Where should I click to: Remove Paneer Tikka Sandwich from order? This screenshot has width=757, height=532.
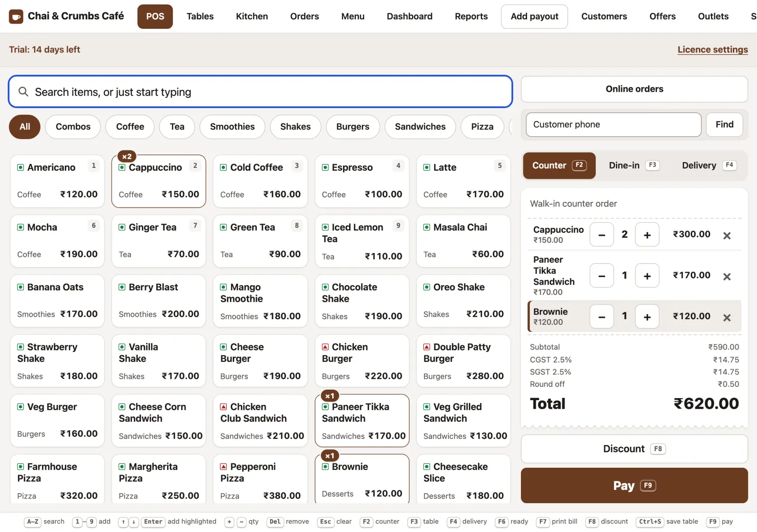pyautogui.click(x=727, y=276)
